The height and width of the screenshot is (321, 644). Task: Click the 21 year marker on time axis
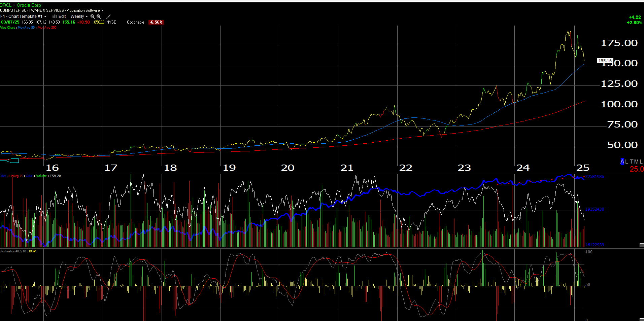pyautogui.click(x=347, y=168)
